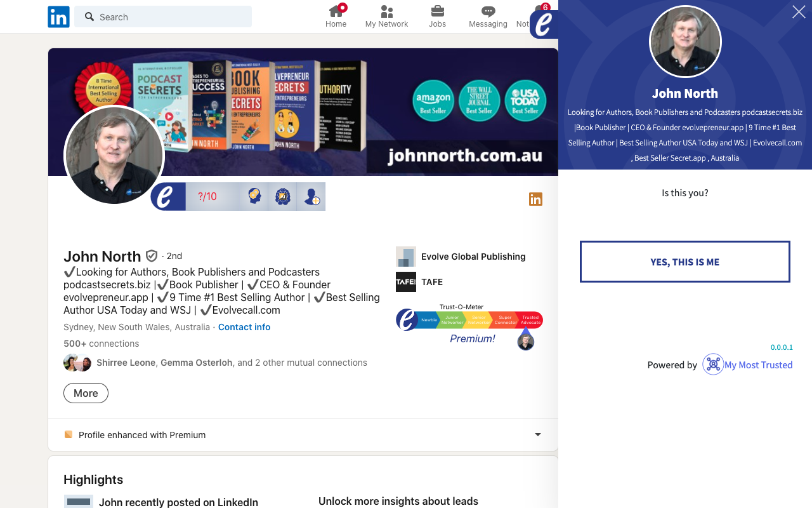Open the TAFE education link
Image resolution: width=812 pixels, height=508 pixels.
[432, 282]
